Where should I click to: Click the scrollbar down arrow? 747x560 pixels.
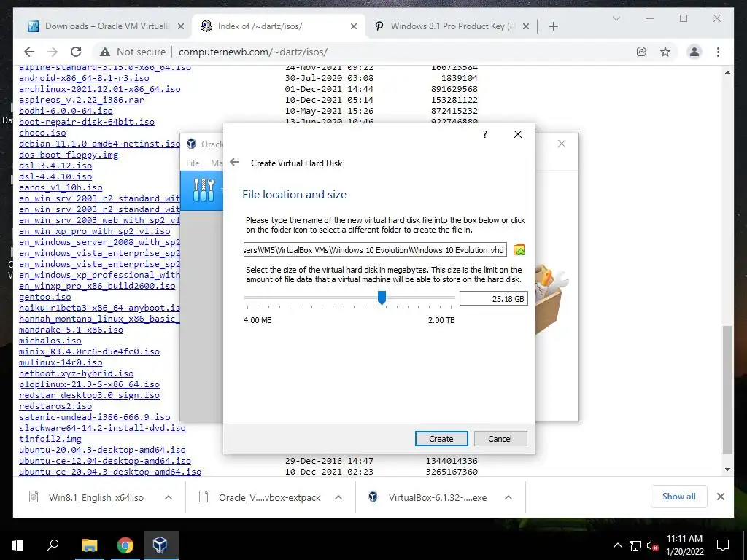tap(727, 470)
